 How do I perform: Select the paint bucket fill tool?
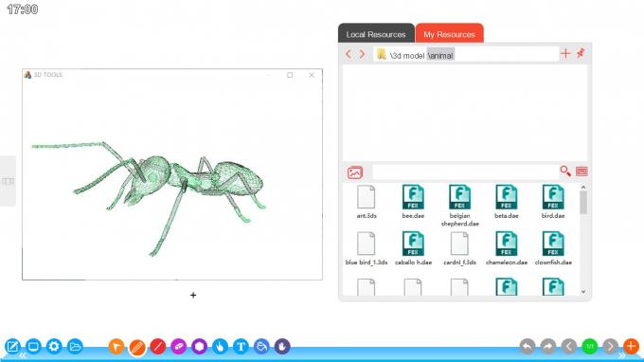point(261,347)
